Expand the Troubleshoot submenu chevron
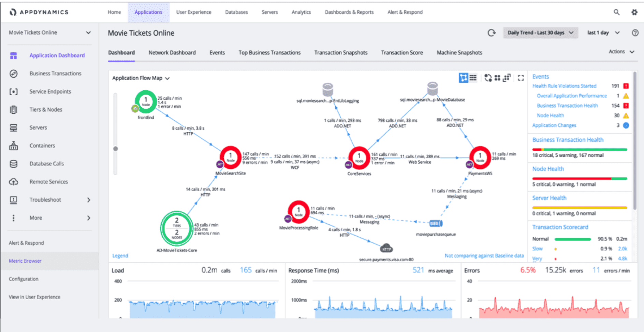This screenshot has height=332, width=644. click(89, 200)
